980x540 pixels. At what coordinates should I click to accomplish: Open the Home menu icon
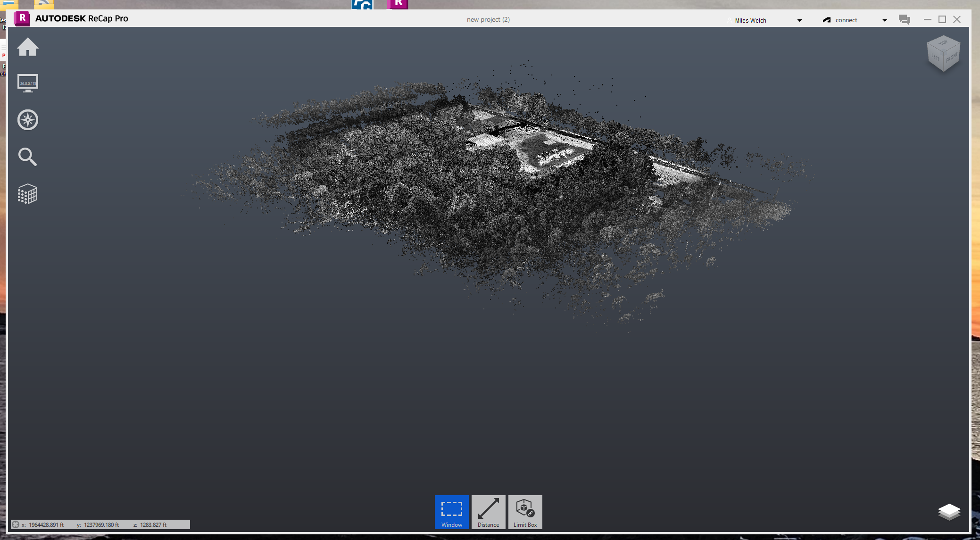point(28,47)
